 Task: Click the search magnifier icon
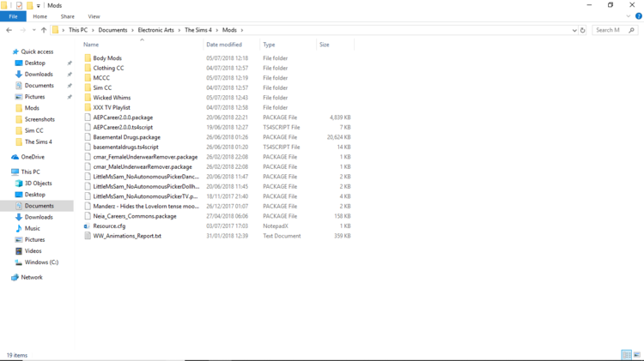(632, 30)
